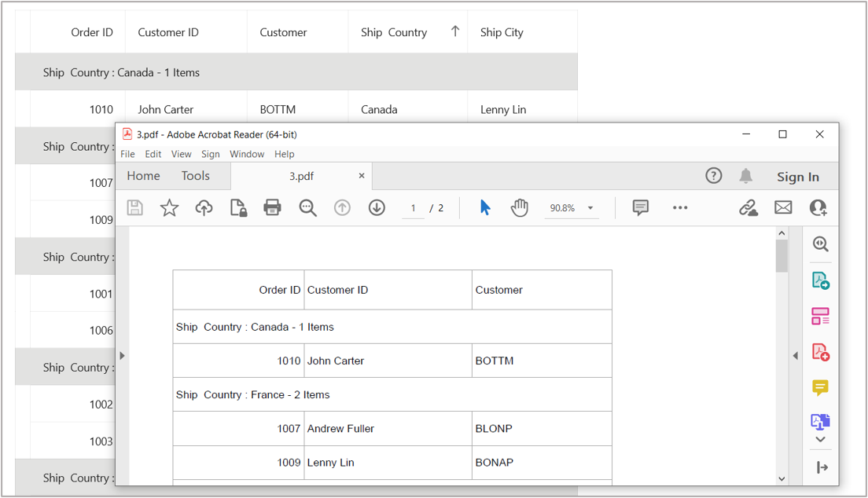
Task: Select the 3.pdf document tab
Action: [x=301, y=176]
